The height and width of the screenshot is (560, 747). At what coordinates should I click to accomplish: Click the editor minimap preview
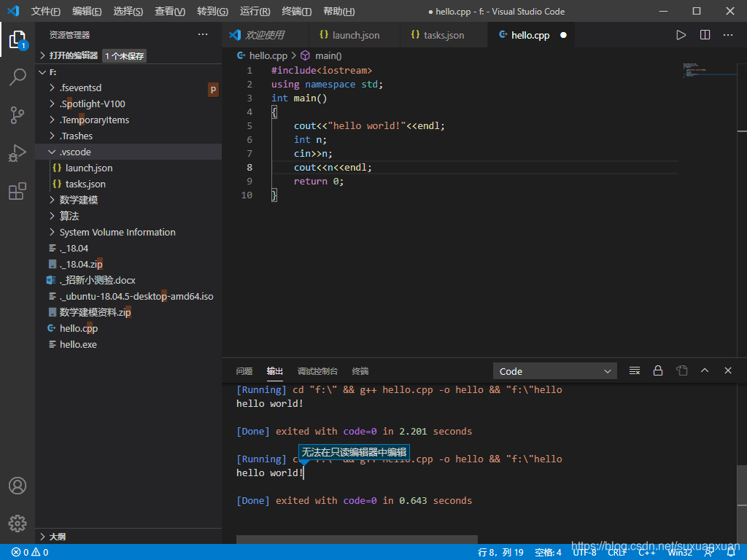709,70
